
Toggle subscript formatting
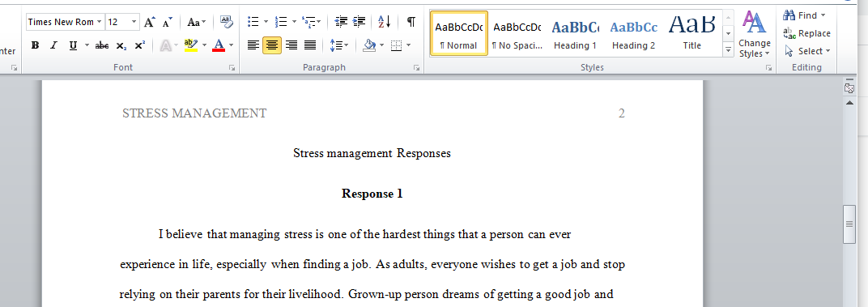[121, 45]
